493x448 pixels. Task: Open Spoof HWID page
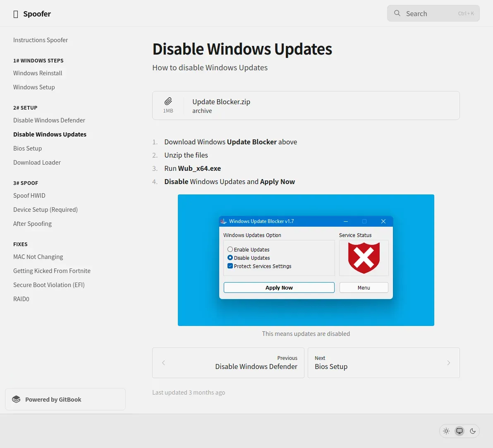(x=29, y=196)
